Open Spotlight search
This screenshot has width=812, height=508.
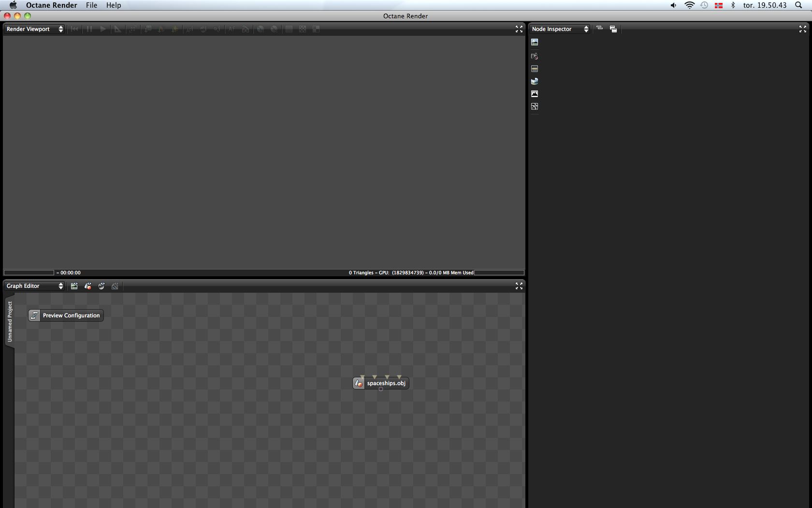pyautogui.click(x=798, y=5)
